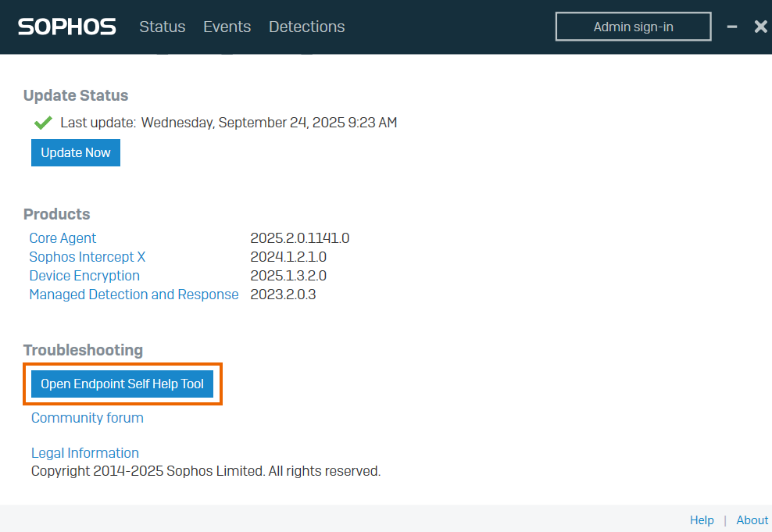Open the About link in footer
The height and width of the screenshot is (532, 772).
pos(752,520)
